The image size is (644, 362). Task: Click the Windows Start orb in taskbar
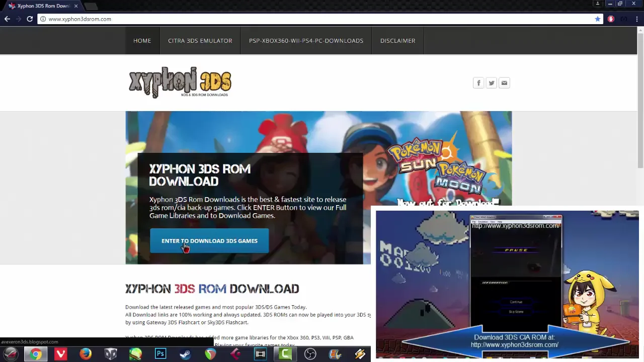11,354
